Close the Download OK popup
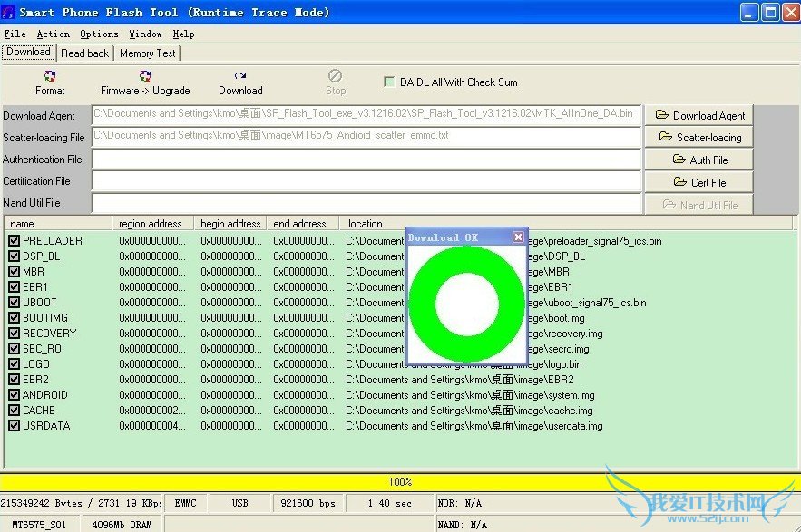The width and height of the screenshot is (801, 532). pos(518,237)
